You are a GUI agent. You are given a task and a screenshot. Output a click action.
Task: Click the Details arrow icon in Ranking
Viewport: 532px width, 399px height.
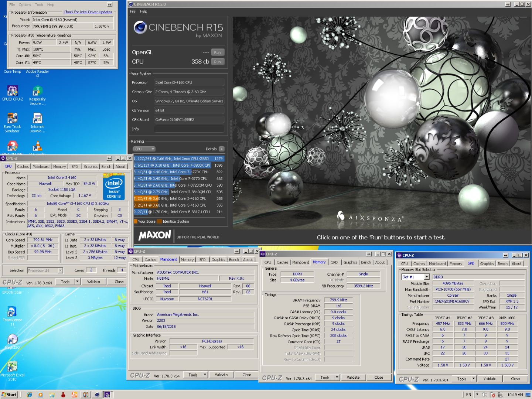222,149
